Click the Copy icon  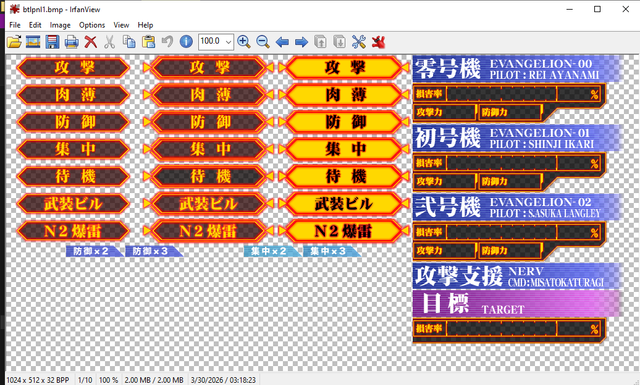tap(129, 42)
